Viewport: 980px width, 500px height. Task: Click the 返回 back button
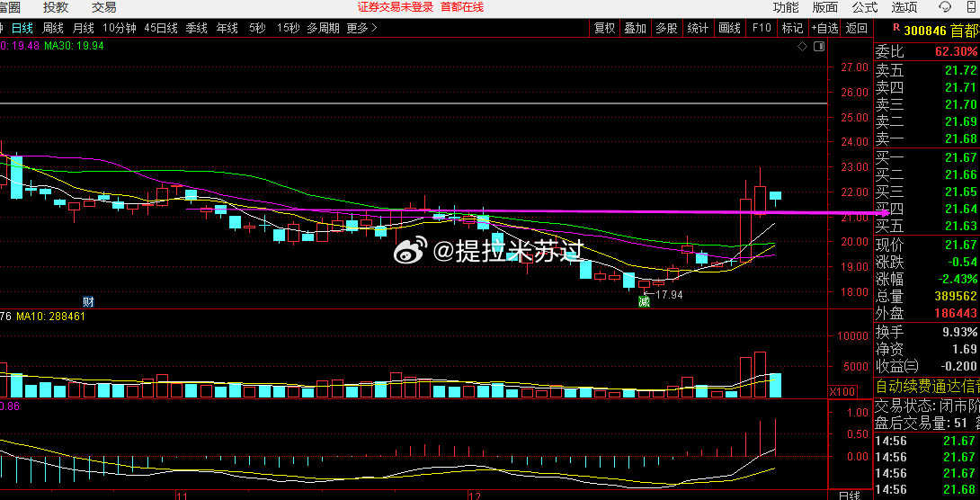[x=857, y=28]
